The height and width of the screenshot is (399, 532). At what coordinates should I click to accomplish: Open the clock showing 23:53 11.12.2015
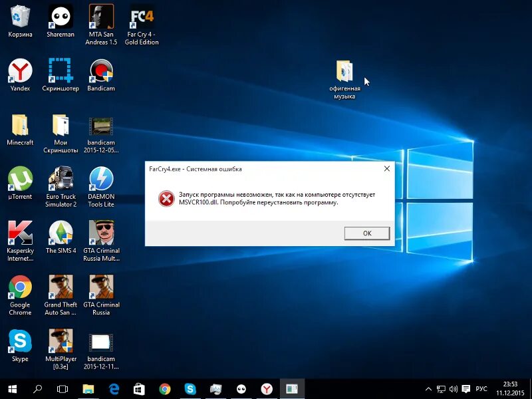click(510, 389)
